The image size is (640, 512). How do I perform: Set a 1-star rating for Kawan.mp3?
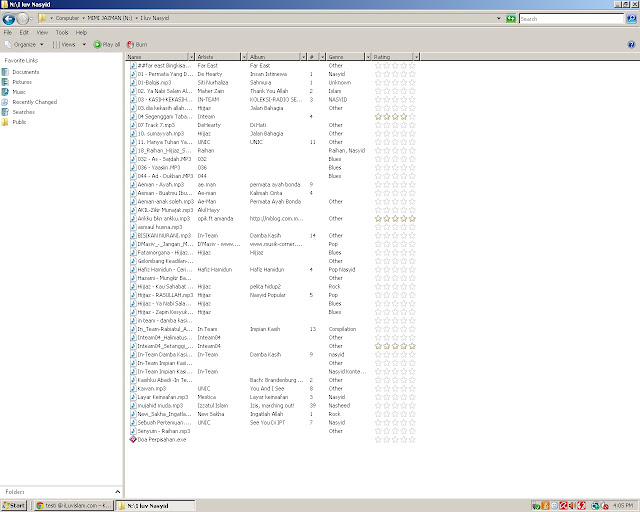pos(378,389)
